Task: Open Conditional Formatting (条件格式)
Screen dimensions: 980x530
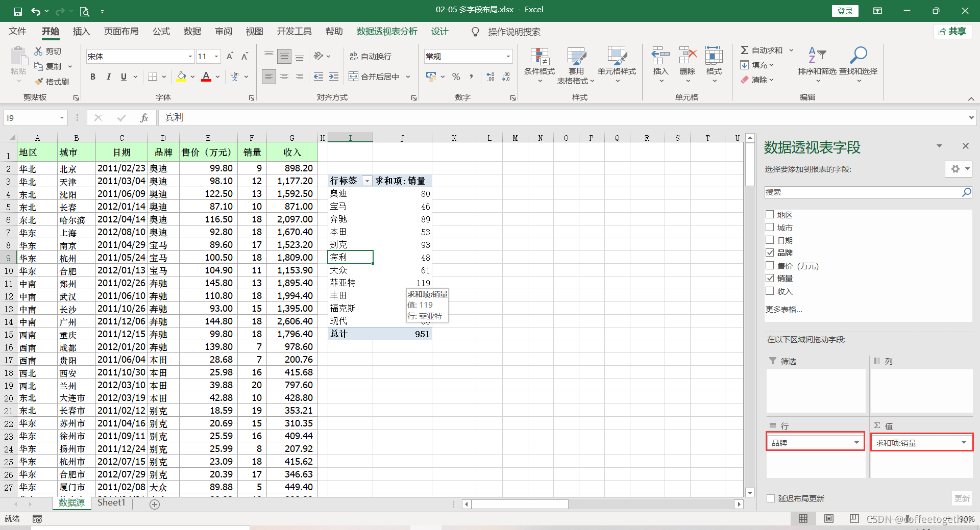Action: coord(540,65)
